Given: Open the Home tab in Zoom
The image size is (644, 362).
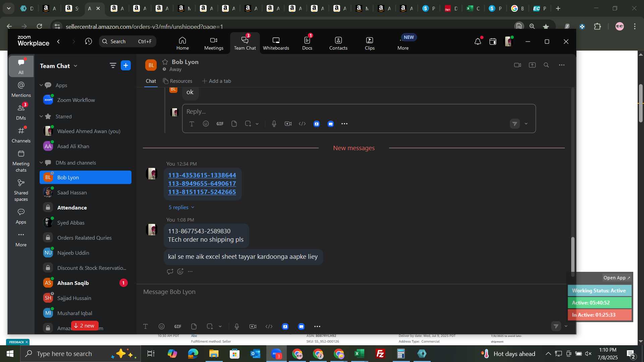Looking at the screenshot, I should pos(182,44).
